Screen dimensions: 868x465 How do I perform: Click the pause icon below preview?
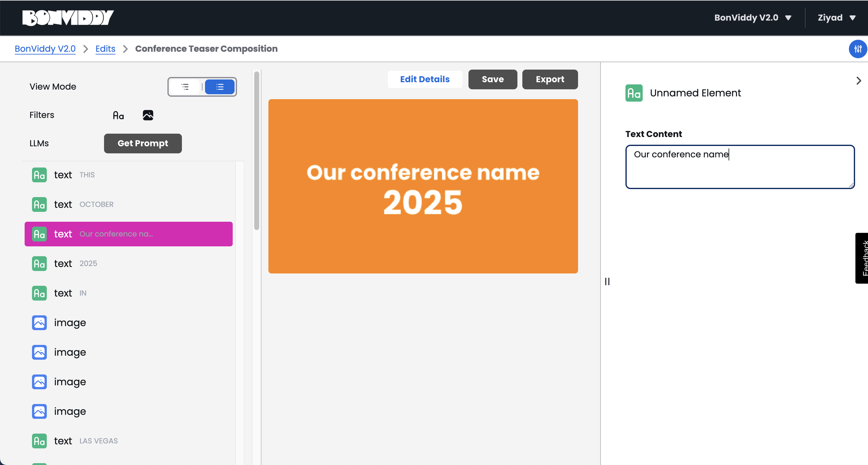pos(607,281)
